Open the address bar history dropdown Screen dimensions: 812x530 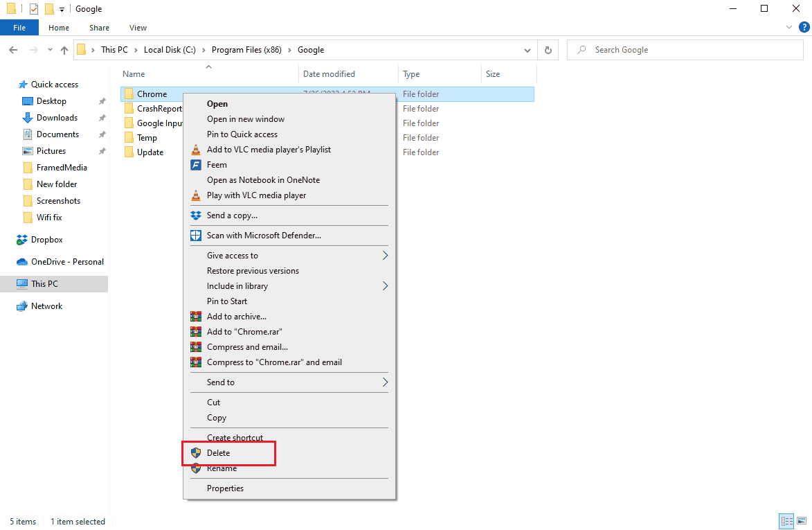528,50
